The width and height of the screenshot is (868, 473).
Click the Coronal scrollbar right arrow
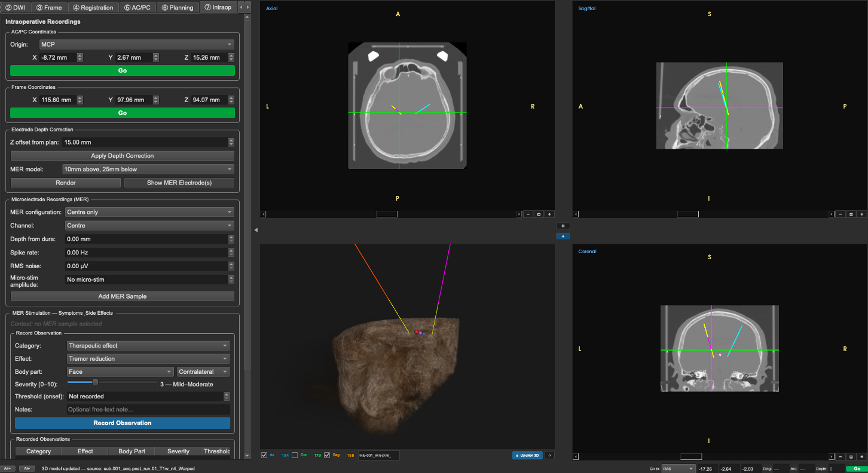832,457
